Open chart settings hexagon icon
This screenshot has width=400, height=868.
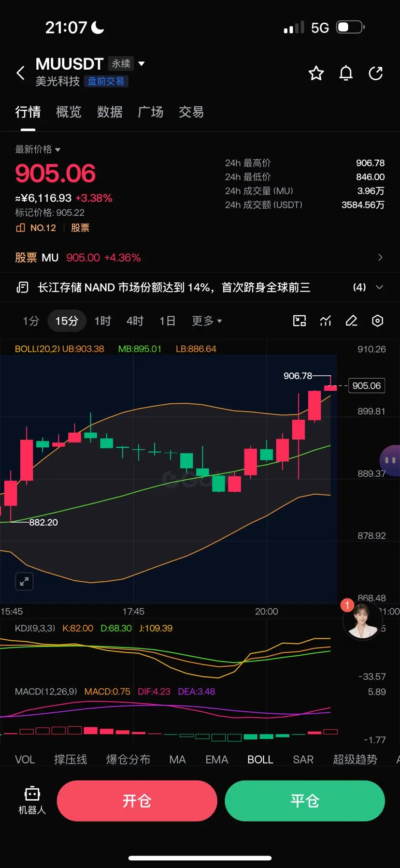pyautogui.click(x=378, y=321)
